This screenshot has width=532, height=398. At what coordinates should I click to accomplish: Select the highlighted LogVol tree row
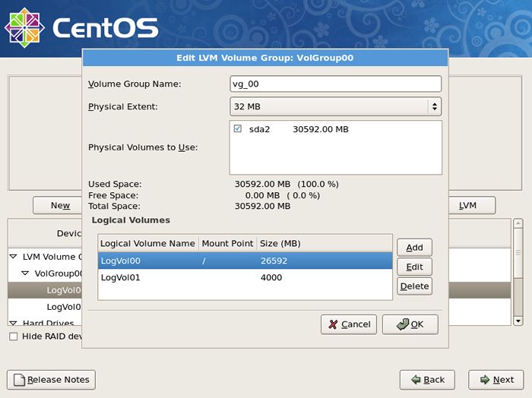[45, 290]
